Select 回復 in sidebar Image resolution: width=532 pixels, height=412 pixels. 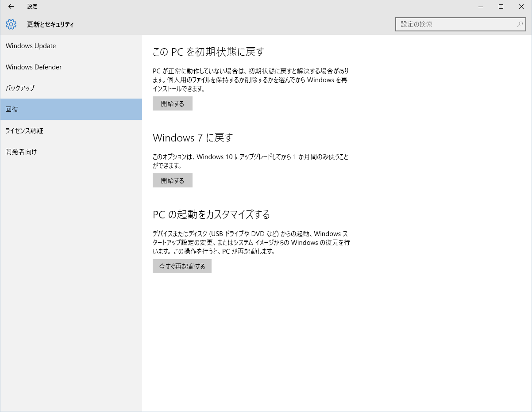[x=71, y=109]
